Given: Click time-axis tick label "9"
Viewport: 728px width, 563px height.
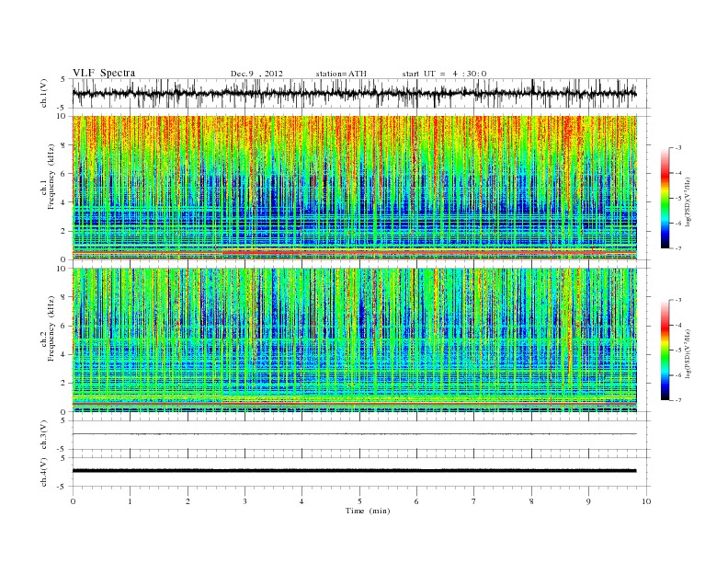Looking at the screenshot, I should click(588, 501).
